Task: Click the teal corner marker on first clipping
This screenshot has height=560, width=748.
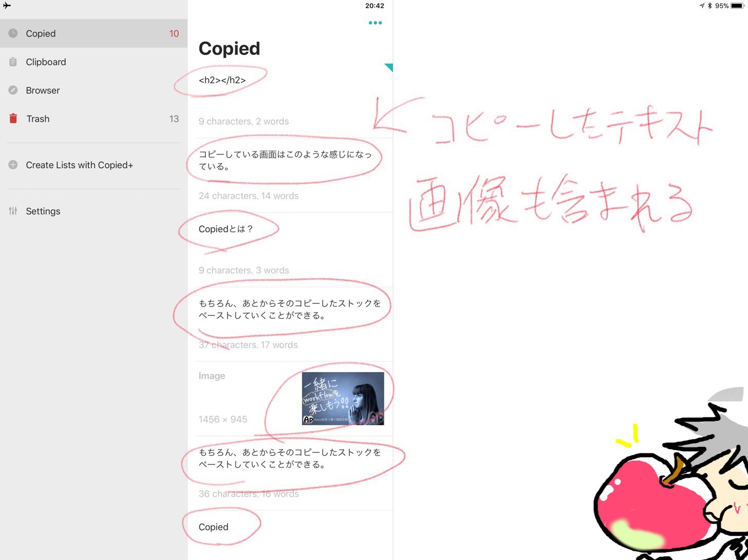Action: tap(389, 67)
